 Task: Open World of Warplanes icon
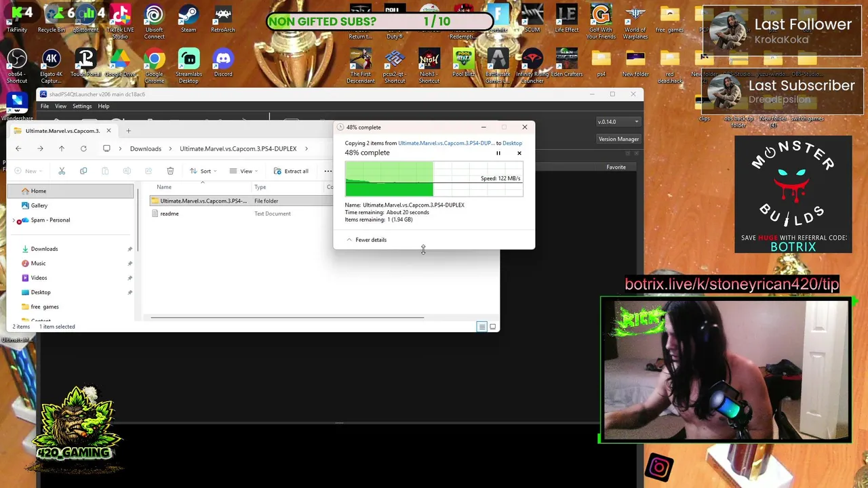tap(635, 20)
